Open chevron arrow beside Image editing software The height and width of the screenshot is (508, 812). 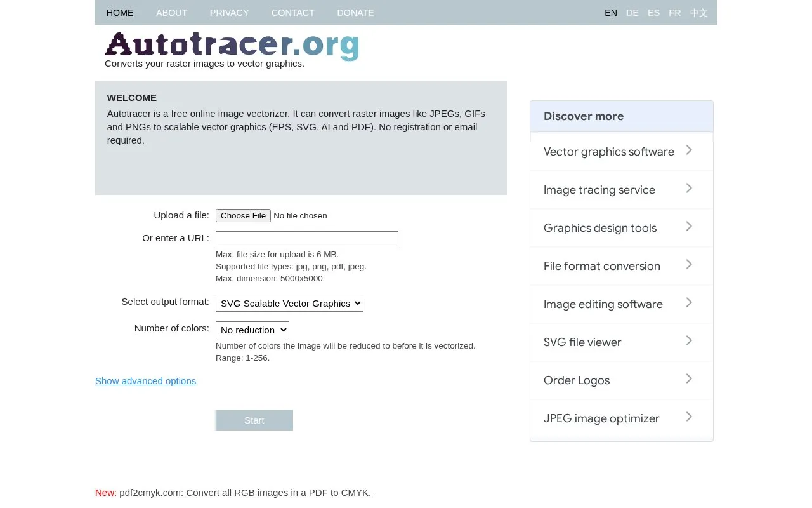click(689, 303)
